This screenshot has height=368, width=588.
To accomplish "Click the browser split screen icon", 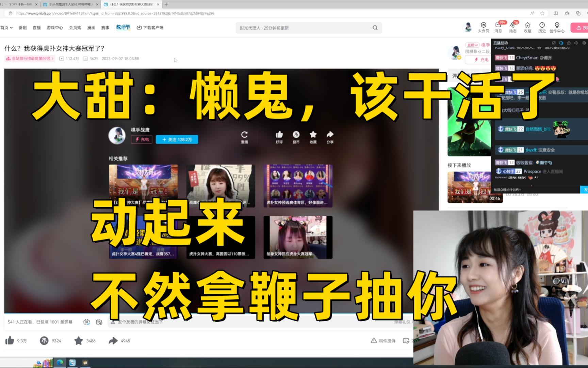I will click(556, 13).
